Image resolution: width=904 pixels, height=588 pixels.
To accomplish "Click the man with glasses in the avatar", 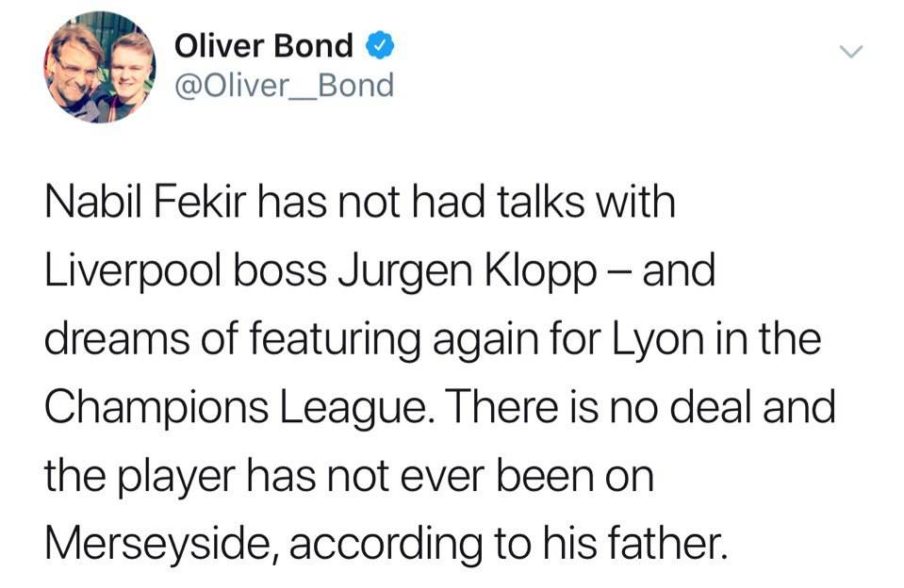I will (x=75, y=70).
